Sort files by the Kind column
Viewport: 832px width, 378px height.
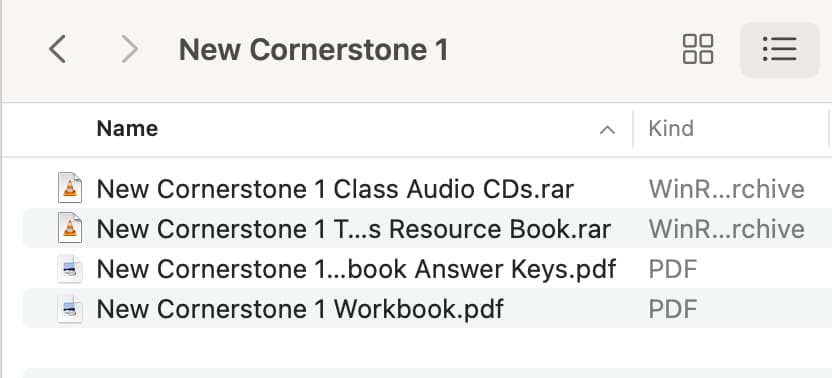[x=671, y=128]
